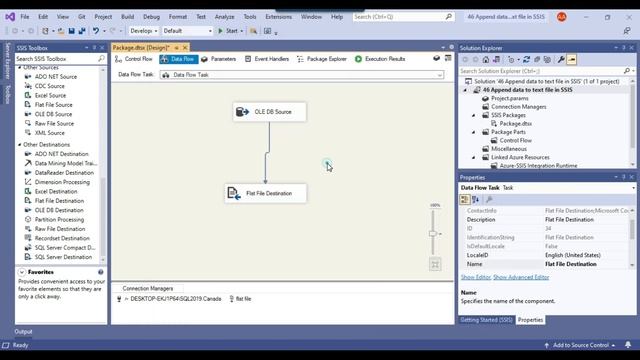
Task: Select Excel Destination toolbox item
Action: (x=56, y=191)
